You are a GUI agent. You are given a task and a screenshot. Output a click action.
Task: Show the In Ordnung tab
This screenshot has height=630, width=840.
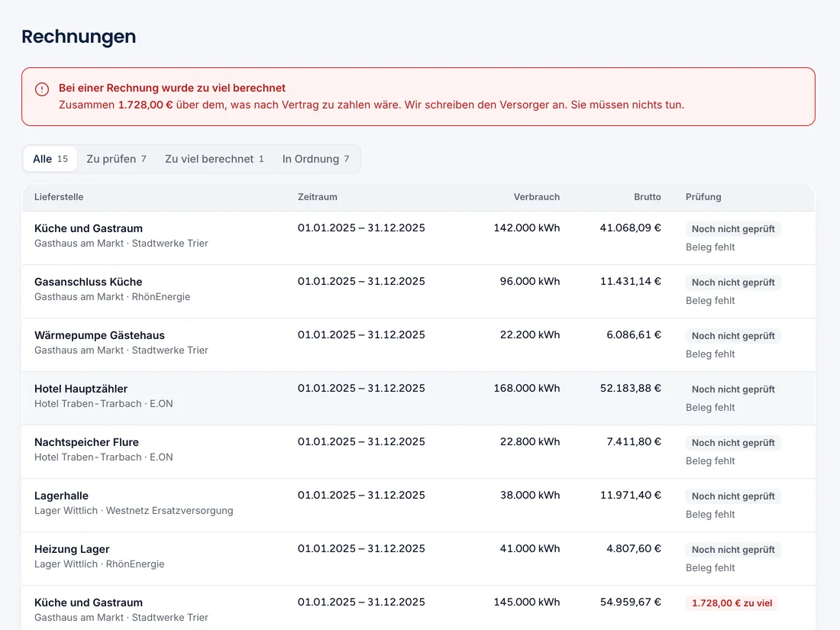tap(315, 159)
